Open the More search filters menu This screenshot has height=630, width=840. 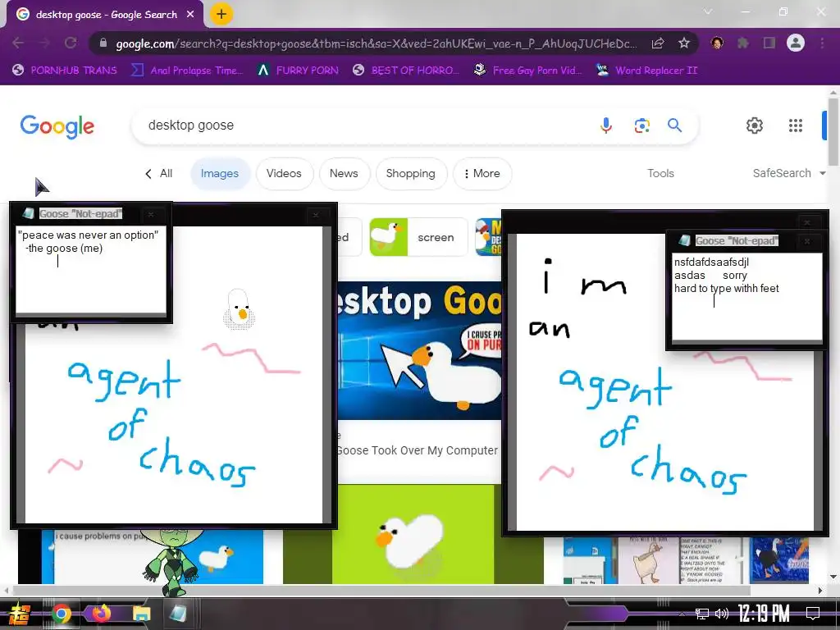coord(482,174)
